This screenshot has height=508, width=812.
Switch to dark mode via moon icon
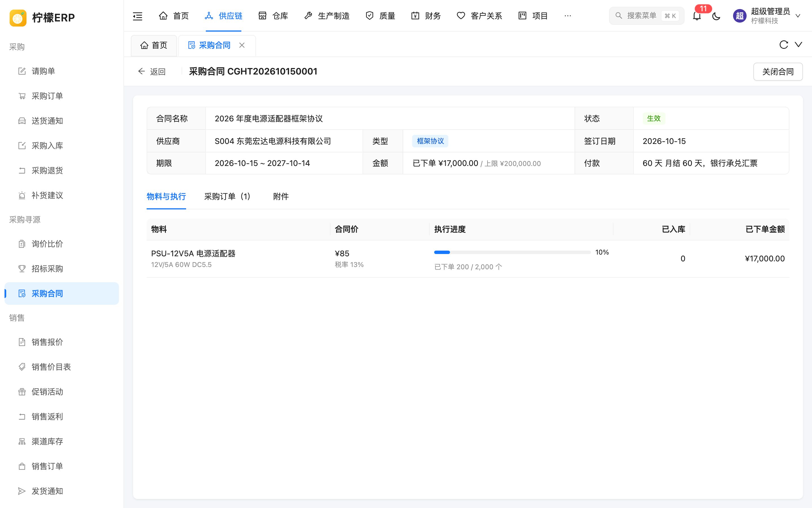click(716, 16)
